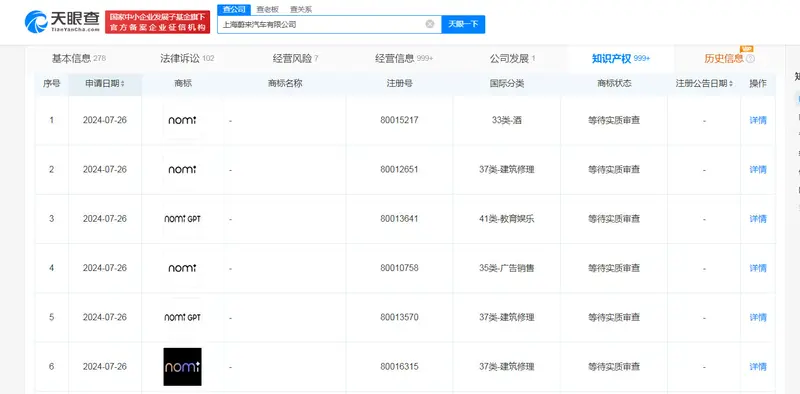
Task: Select registration number 80012651
Action: (x=399, y=169)
